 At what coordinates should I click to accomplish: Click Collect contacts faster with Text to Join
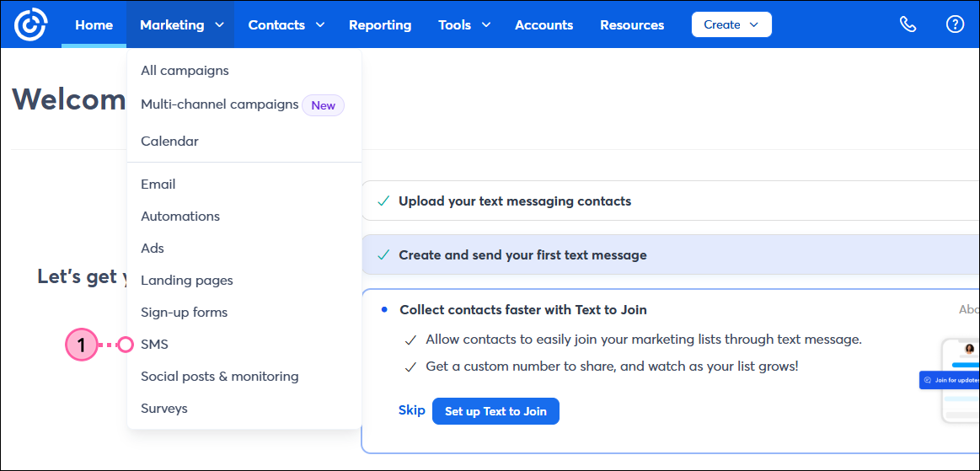click(x=523, y=309)
